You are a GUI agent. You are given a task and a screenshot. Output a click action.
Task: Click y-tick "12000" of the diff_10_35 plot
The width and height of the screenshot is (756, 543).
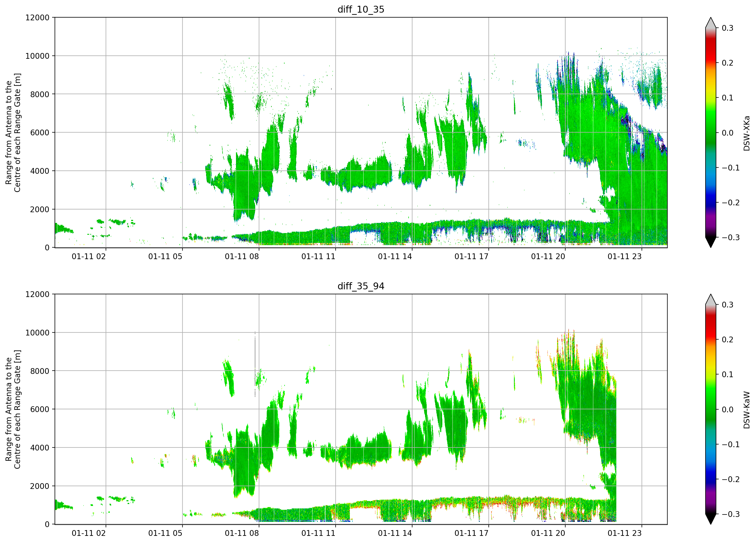point(37,18)
